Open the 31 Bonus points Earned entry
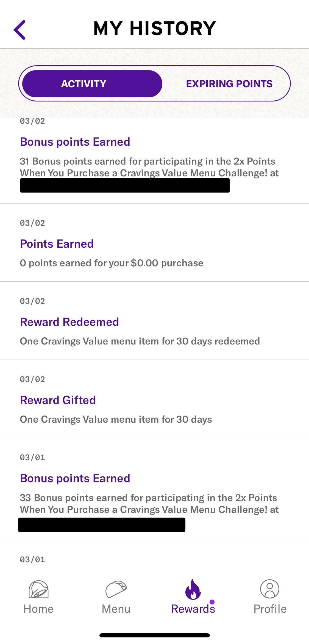 [75, 142]
